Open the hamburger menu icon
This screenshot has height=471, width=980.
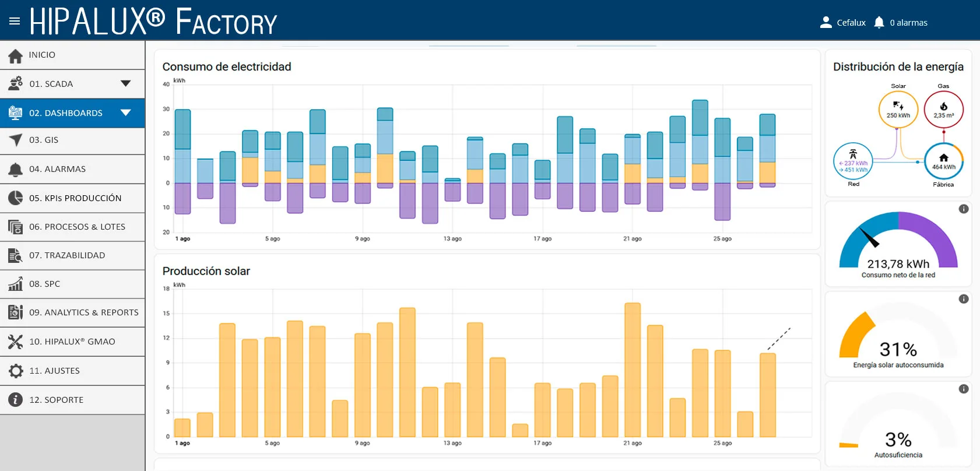(15, 21)
